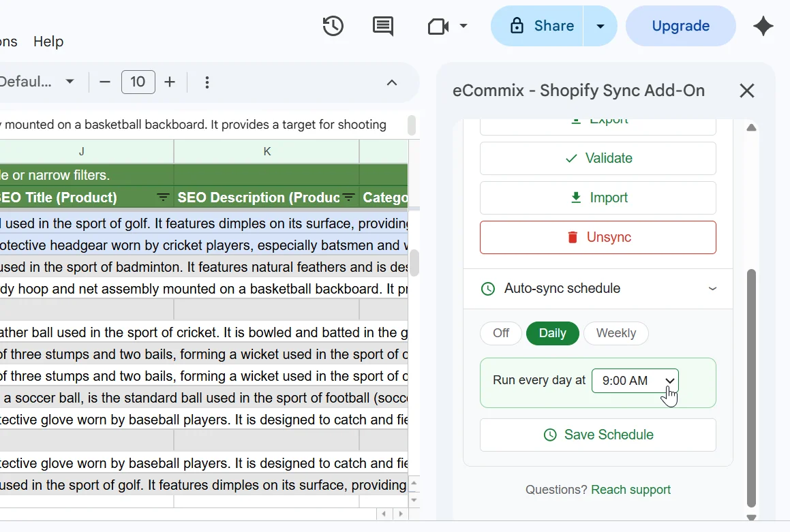Collapse the toolbar with up chevron
The height and width of the screenshot is (532, 790).
[392, 82]
